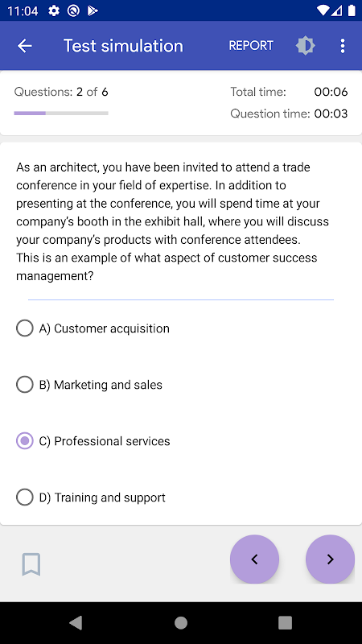Select answer B) Marketing and sales
Screen dimensions: 362x644
pos(89,385)
